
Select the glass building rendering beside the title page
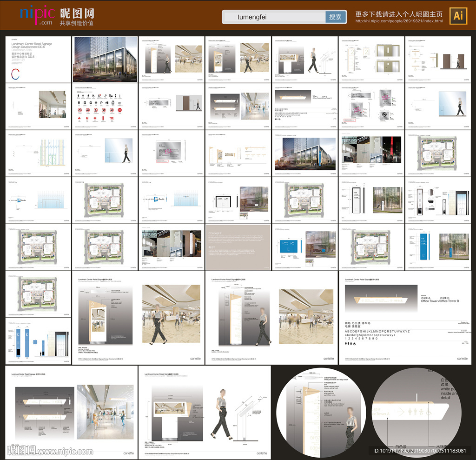105,59
